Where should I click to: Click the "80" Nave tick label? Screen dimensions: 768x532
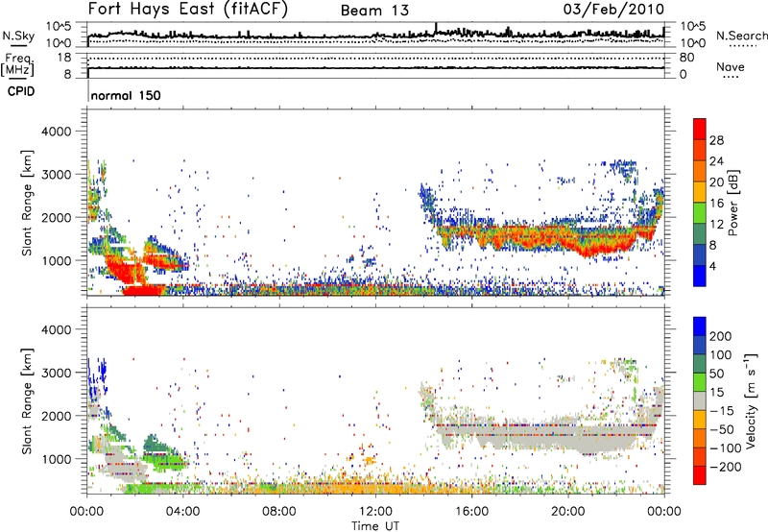686,58
